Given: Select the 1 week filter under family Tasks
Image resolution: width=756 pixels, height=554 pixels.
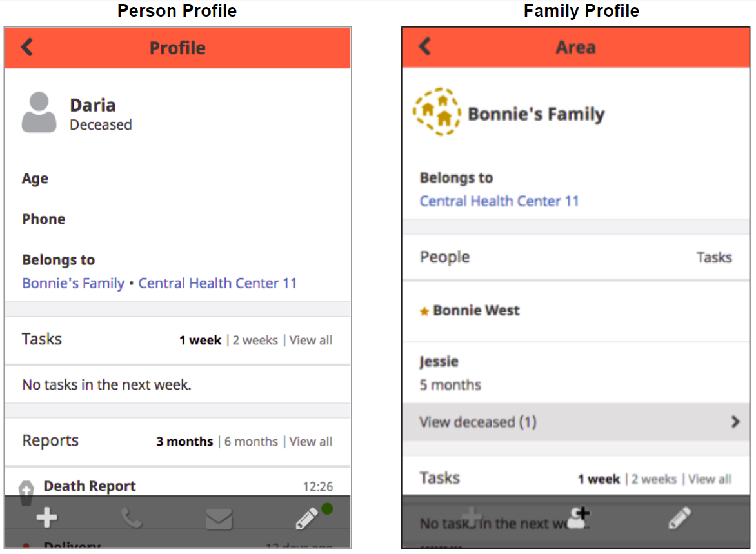Looking at the screenshot, I should coord(599,479).
